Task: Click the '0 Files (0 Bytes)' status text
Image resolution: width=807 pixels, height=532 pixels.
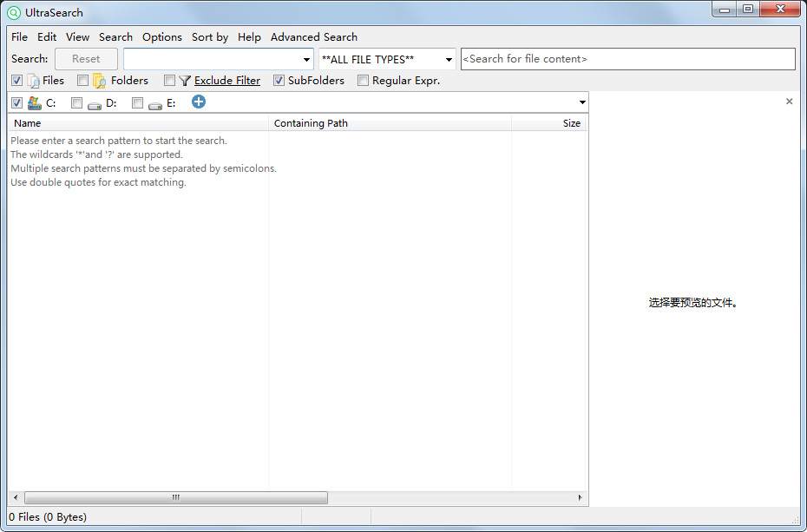Action: (x=48, y=517)
